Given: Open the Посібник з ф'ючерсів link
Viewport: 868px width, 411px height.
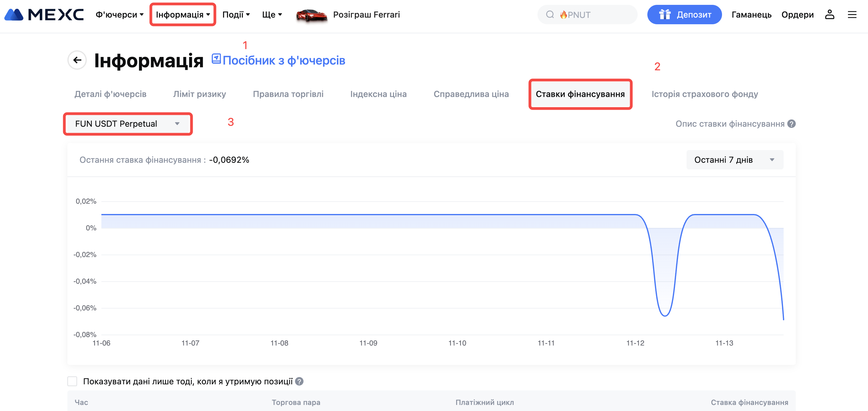Looking at the screenshot, I should pyautogui.click(x=284, y=61).
